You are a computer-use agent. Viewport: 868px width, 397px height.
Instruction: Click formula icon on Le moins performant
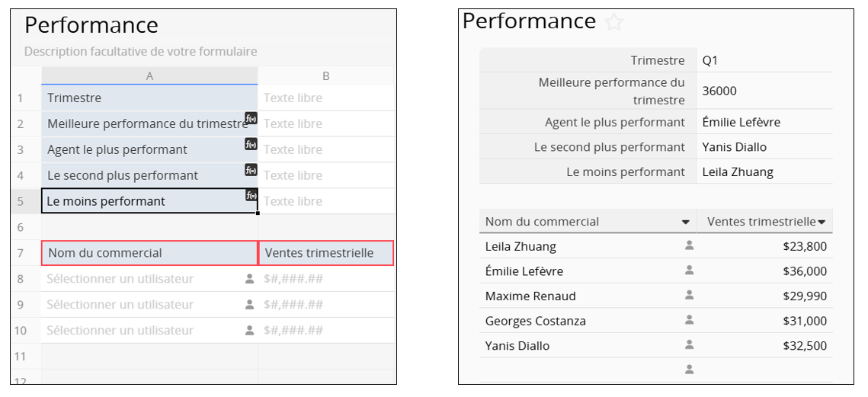click(x=251, y=196)
